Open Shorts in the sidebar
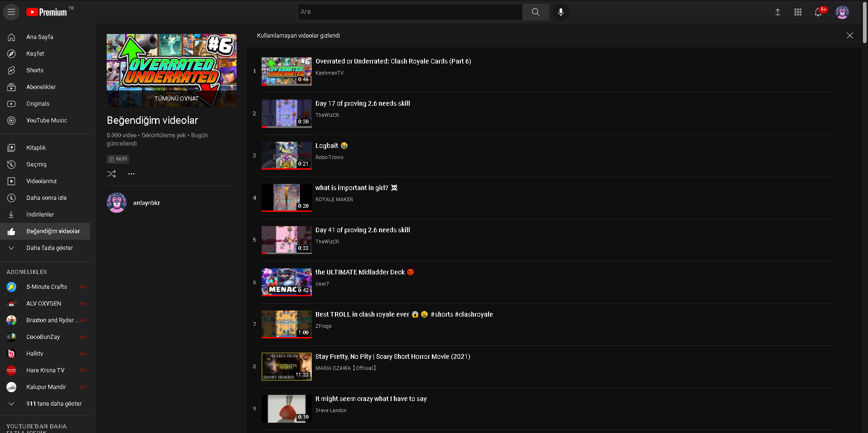Image resolution: width=868 pixels, height=433 pixels. [x=45, y=70]
